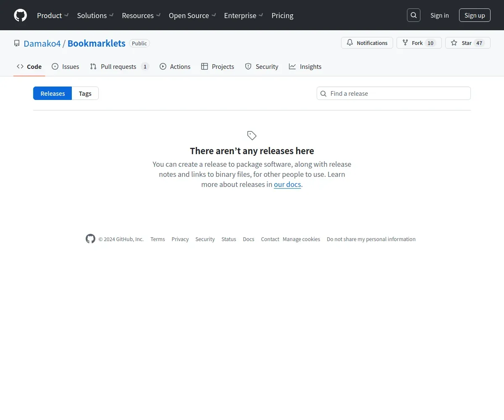Expand the Product menu
The image size is (504, 420).
[52, 16]
